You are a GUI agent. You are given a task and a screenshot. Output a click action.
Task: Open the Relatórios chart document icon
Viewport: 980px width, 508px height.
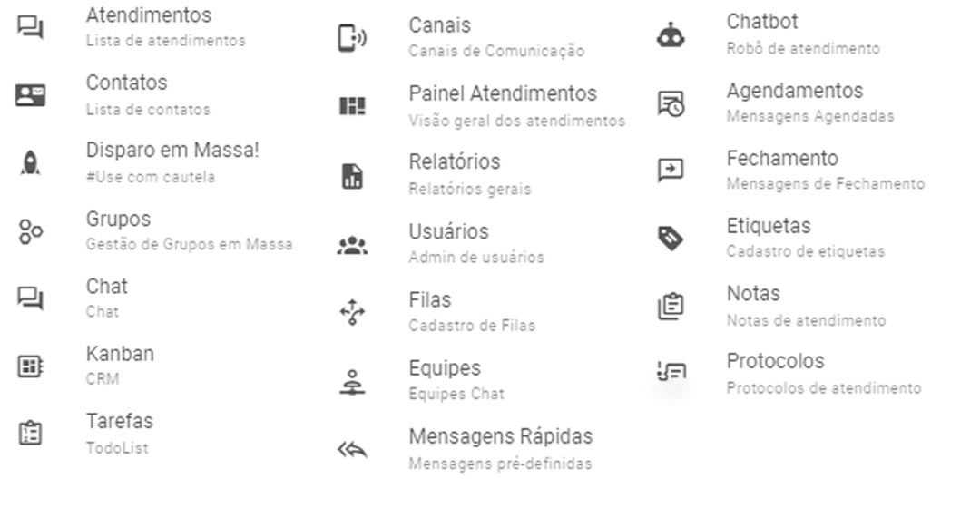tap(352, 176)
